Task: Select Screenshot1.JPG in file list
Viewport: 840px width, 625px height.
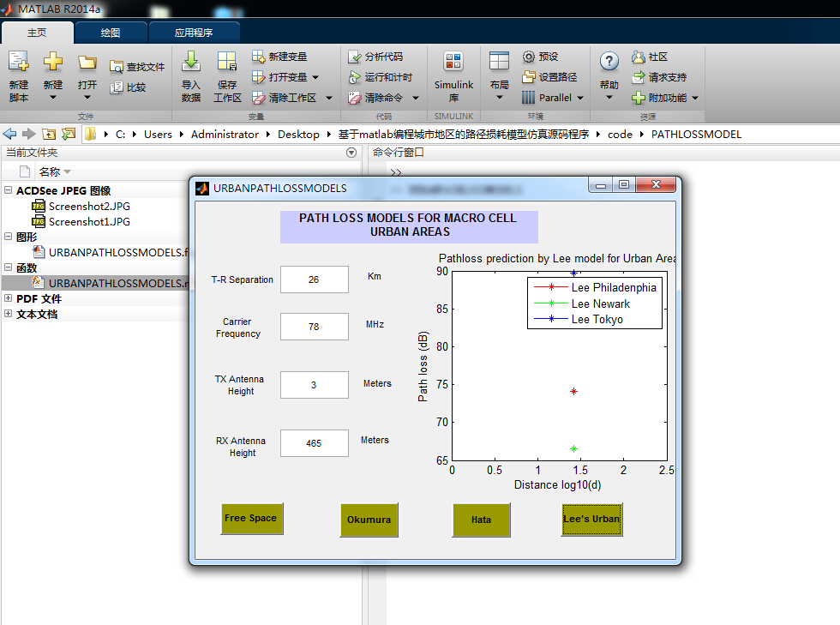Action: click(x=89, y=221)
